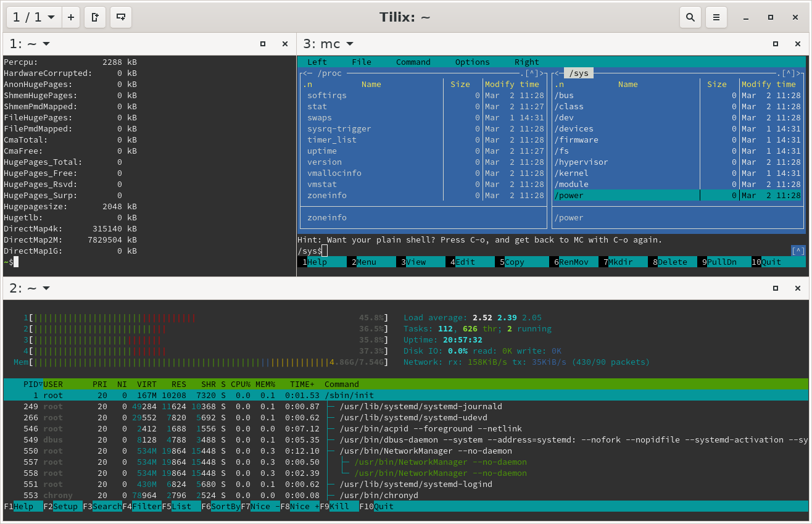
Task: Select the systemd-journald process row
Action: 406,407
